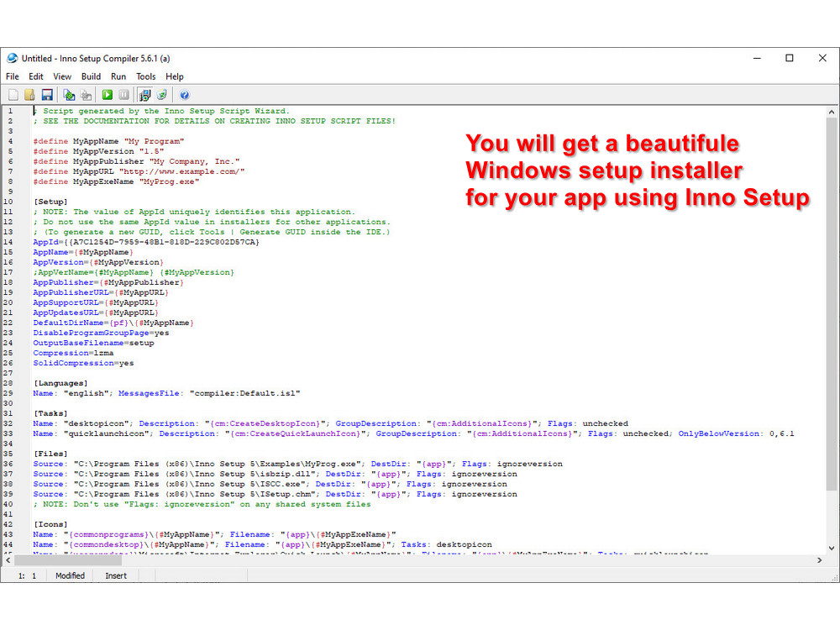Create a new script file

pos(13,94)
